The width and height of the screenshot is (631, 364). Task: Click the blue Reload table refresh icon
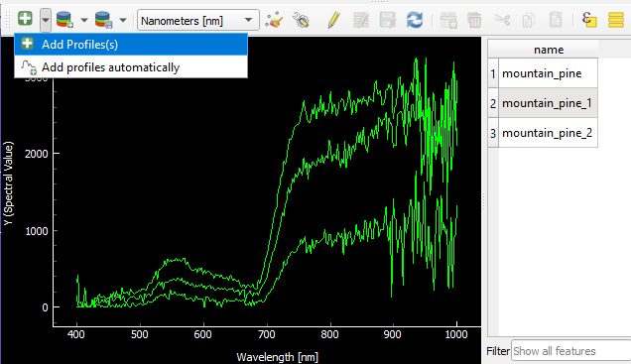pyautogui.click(x=415, y=20)
